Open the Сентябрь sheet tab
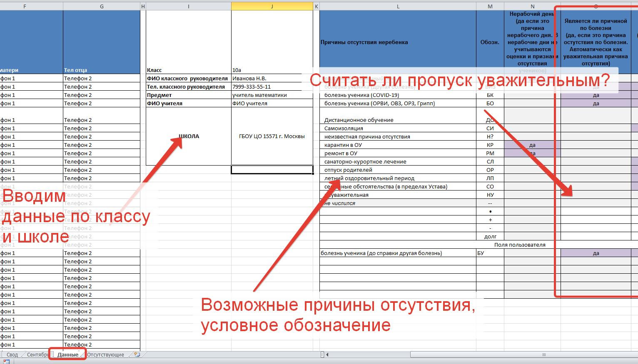Viewport: 638px width, 364px height. pyautogui.click(x=37, y=355)
